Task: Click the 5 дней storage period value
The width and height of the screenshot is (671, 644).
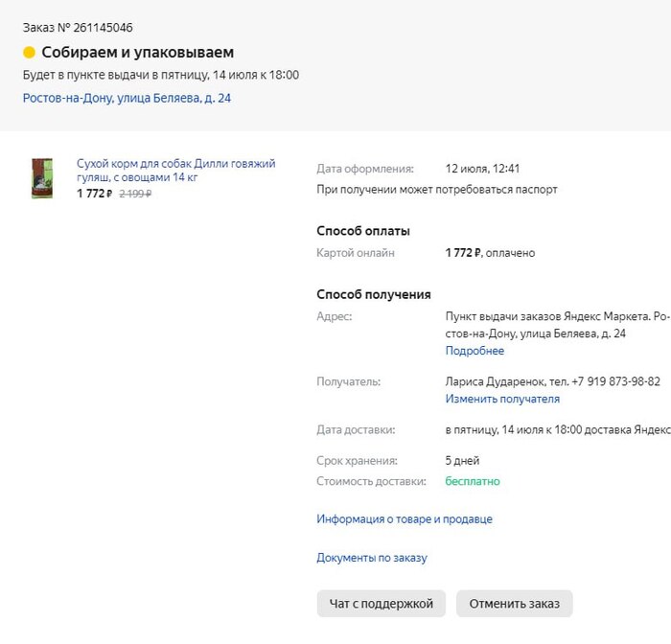Action: click(462, 461)
